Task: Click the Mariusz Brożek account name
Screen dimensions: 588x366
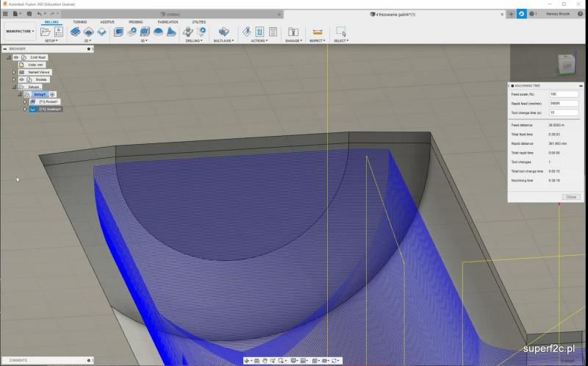Action: (x=559, y=14)
